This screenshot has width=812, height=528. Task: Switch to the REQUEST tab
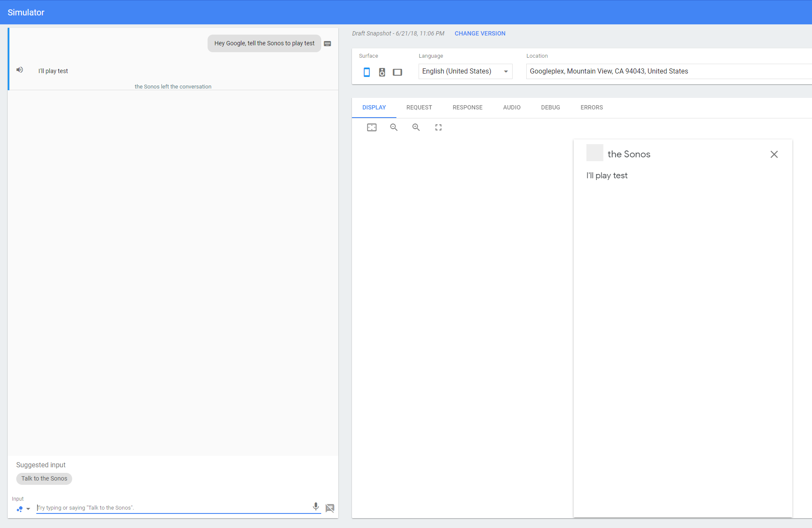[x=419, y=108]
